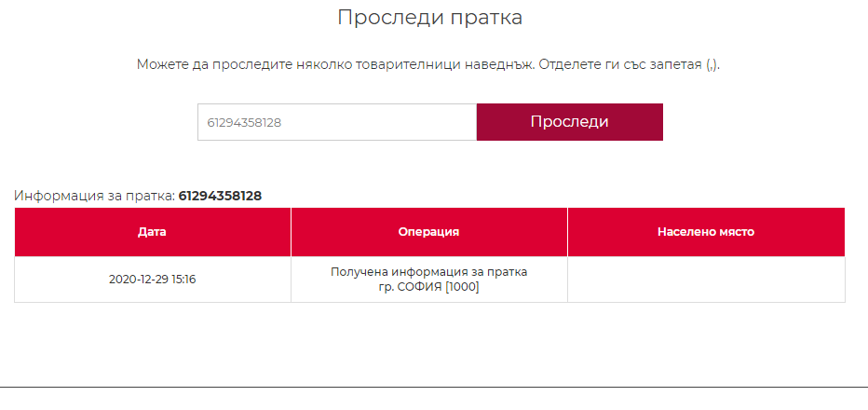The width and height of the screenshot is (868, 410).
Task: Click the bold number 61294358128 above the table
Action: 220,196
